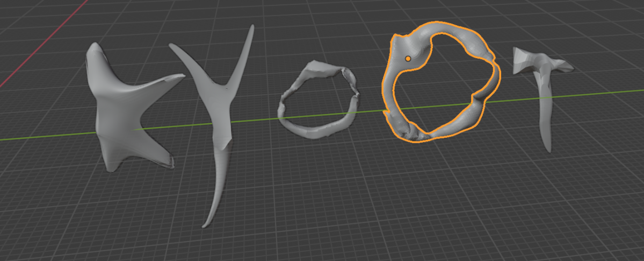Click empty space inside the small ring

coord(317,101)
